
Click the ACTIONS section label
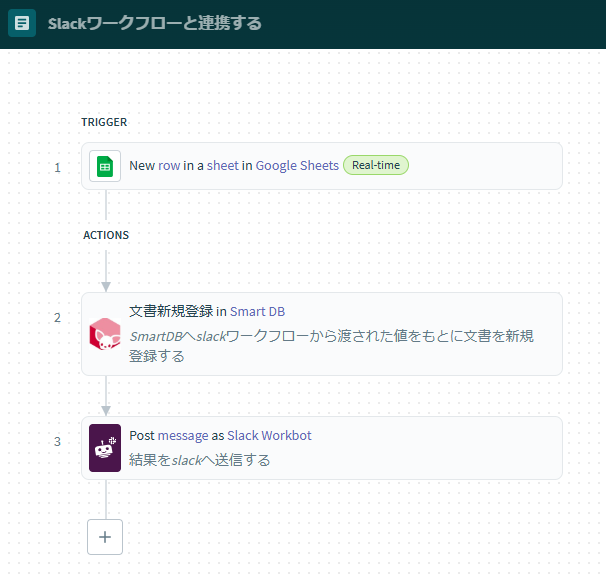click(106, 235)
